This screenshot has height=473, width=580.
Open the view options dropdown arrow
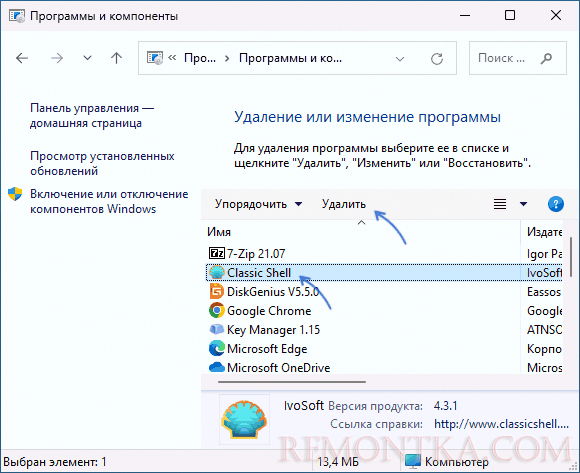523,204
